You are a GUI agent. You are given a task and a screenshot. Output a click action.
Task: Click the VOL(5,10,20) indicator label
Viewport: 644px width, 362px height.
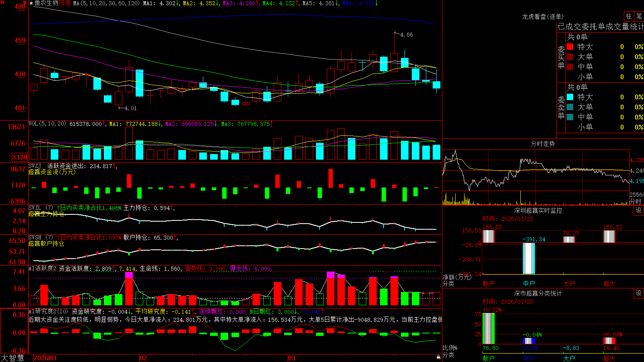(47, 124)
